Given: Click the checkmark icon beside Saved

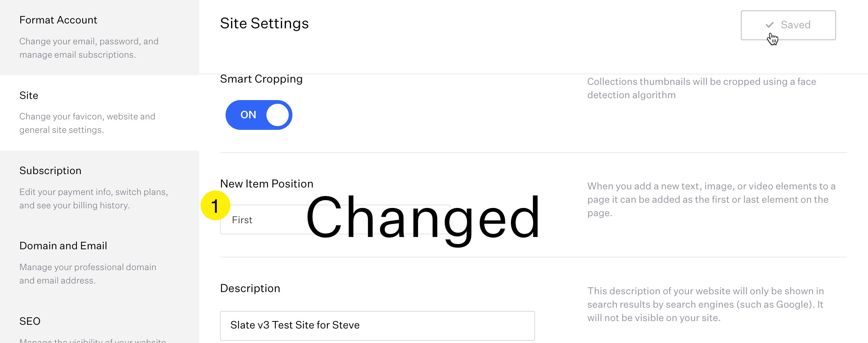Looking at the screenshot, I should tap(770, 25).
